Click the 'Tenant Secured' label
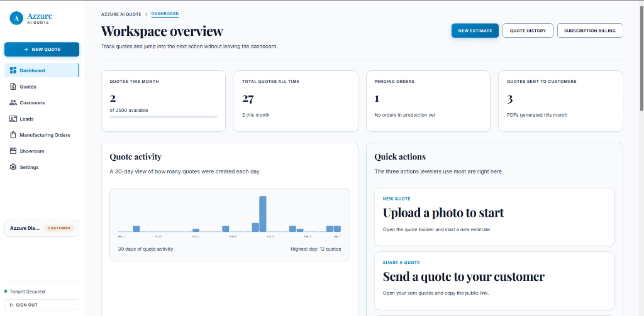Screen dimensions: 644x316 click(28, 291)
